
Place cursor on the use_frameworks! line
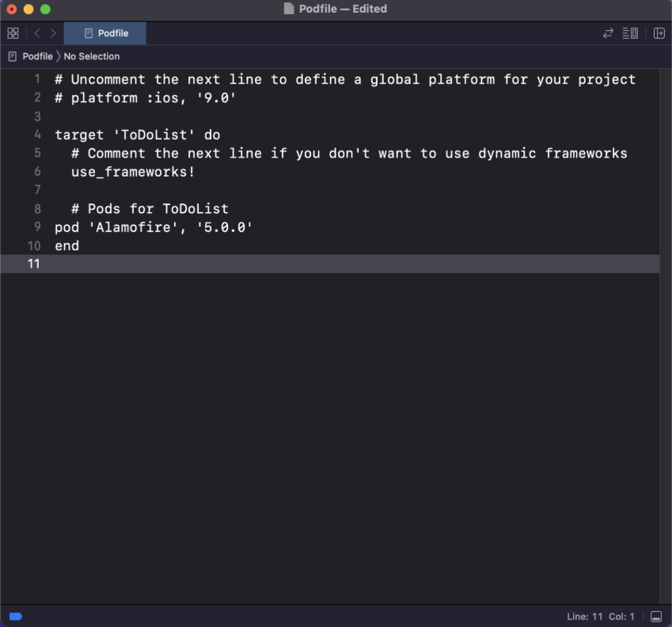pos(133,172)
